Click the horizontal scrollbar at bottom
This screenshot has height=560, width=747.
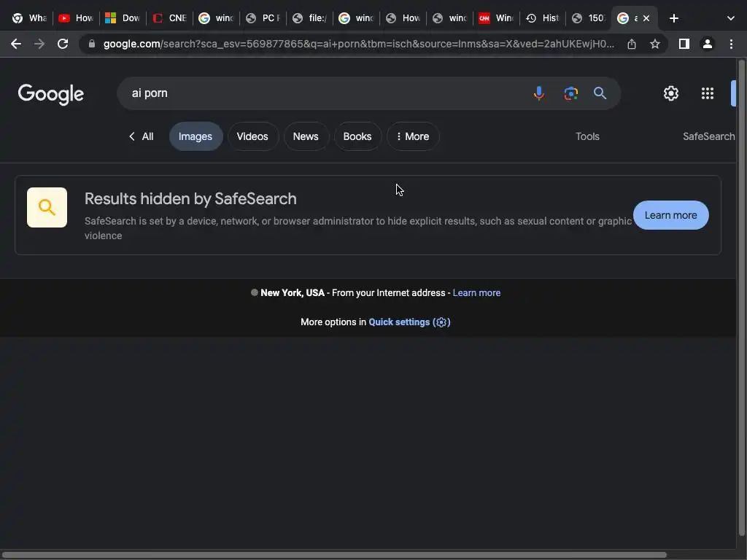tap(333, 555)
